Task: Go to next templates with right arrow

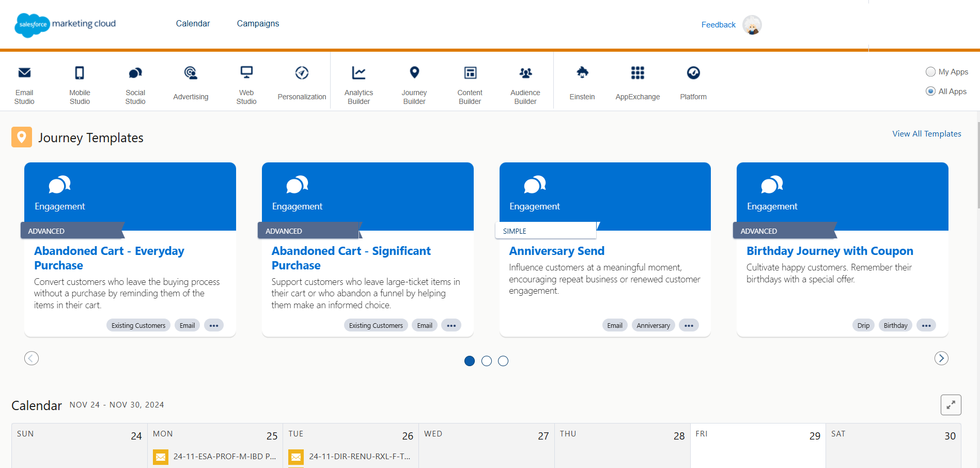Action: tap(941, 358)
